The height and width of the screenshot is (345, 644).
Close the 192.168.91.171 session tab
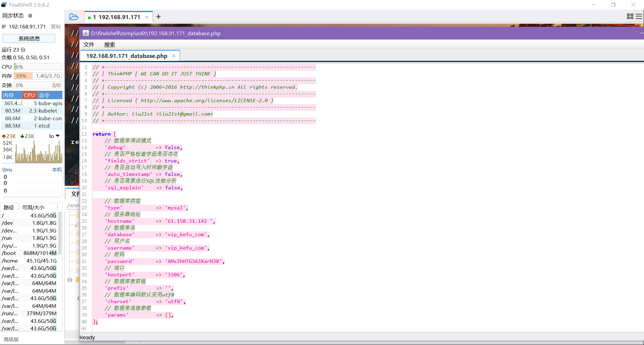point(147,17)
